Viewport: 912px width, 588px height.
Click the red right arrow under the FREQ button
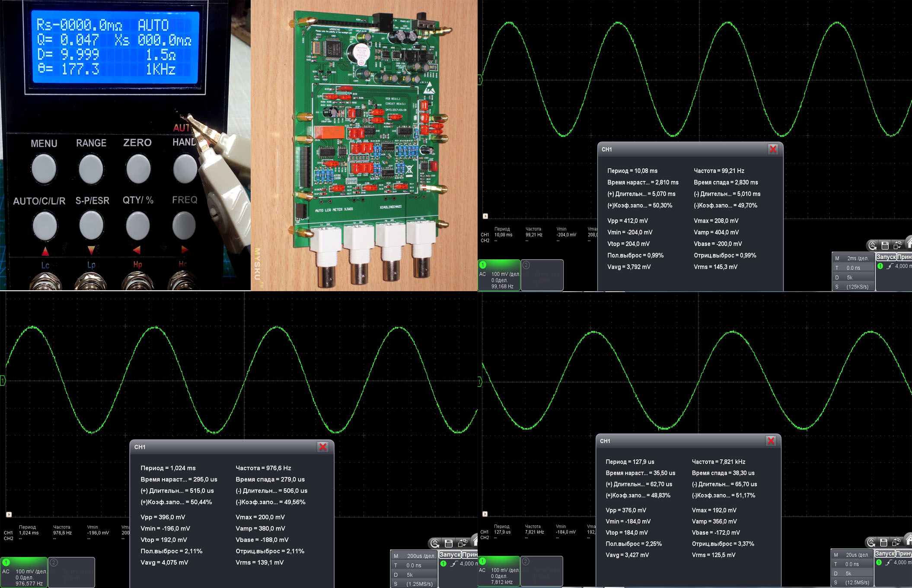pyautogui.click(x=185, y=249)
